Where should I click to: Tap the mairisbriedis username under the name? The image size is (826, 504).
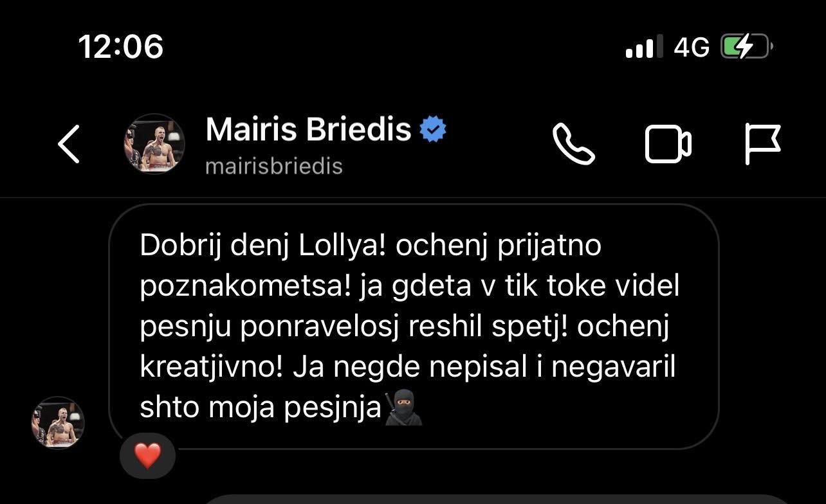tap(274, 166)
